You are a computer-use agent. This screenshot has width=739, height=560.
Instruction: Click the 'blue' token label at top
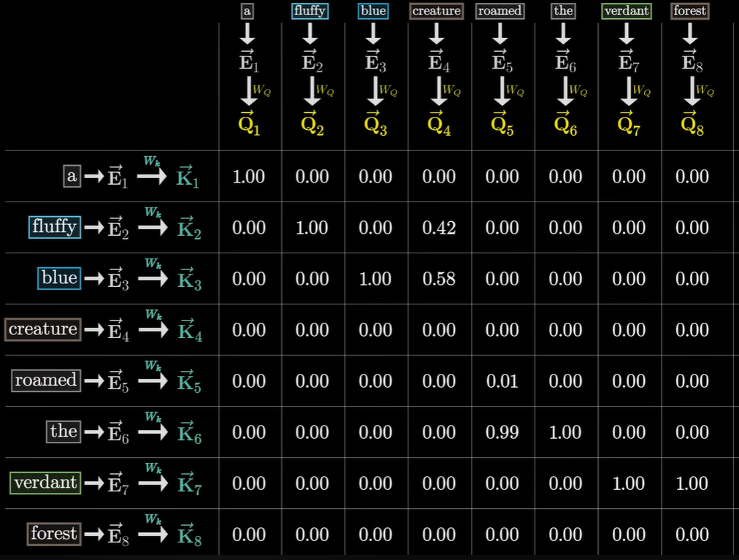(374, 11)
